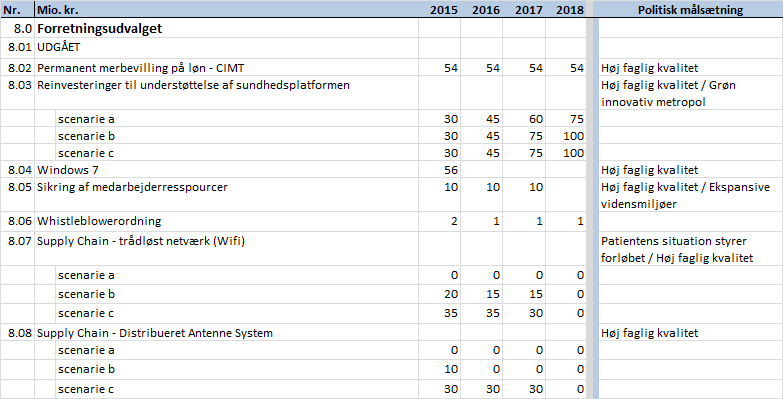Viewport: 783px width, 399px height.
Task: Select 'Permanent merbevilling på løn - CIMT' cell
Action: [226, 67]
